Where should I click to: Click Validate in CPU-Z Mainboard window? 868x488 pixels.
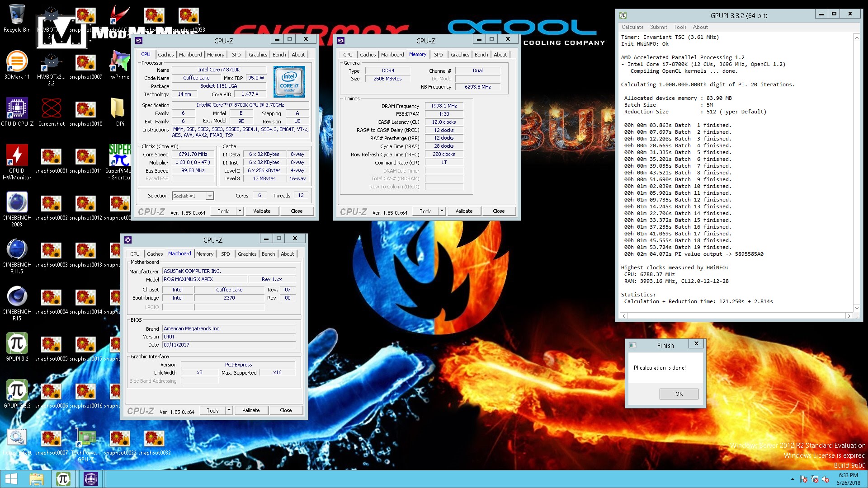(x=251, y=410)
